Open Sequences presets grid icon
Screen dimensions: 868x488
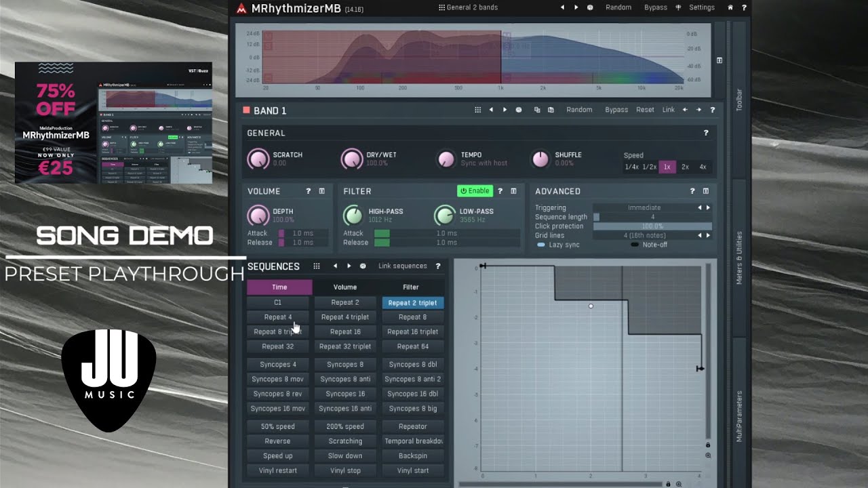click(x=317, y=266)
